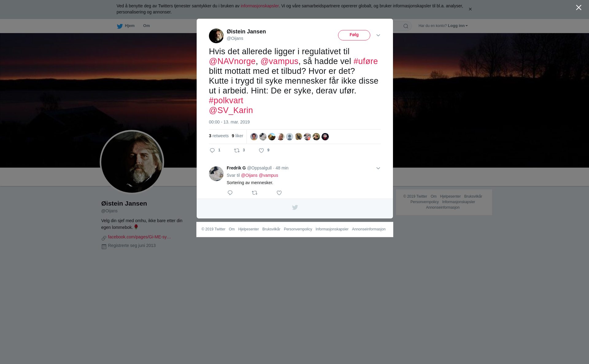Screen dimensions: 589x364
Task: Retweet Fredrik G's reply
Action: (255, 193)
